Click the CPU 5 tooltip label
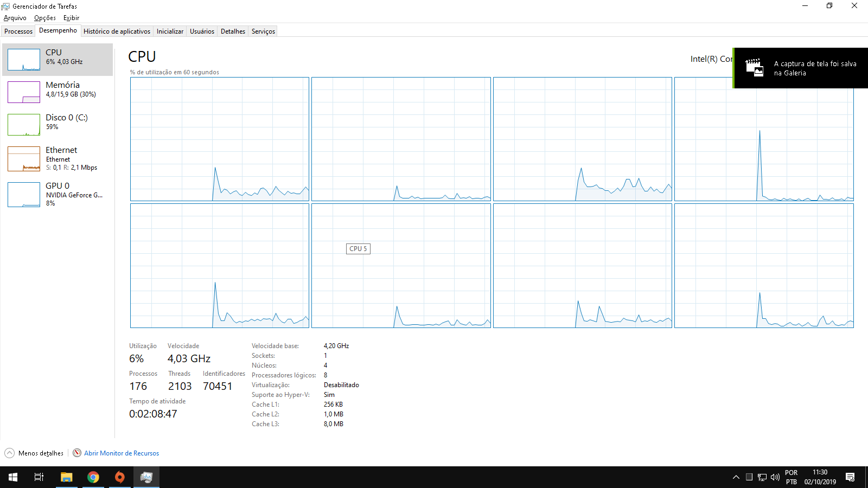The image size is (868, 488). coord(358,249)
